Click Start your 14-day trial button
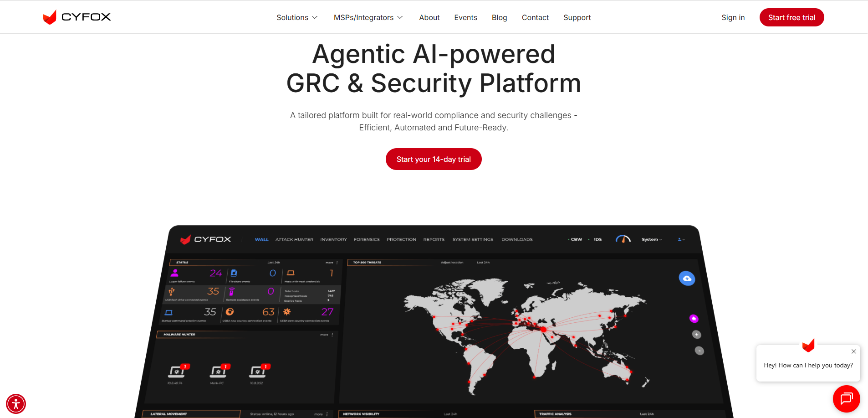The image size is (868, 418). coord(434,159)
